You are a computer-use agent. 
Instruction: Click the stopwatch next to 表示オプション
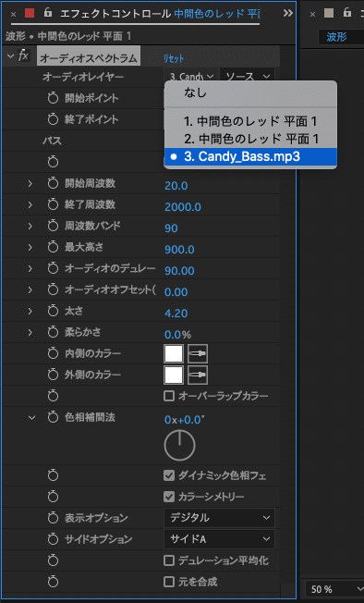point(53,518)
